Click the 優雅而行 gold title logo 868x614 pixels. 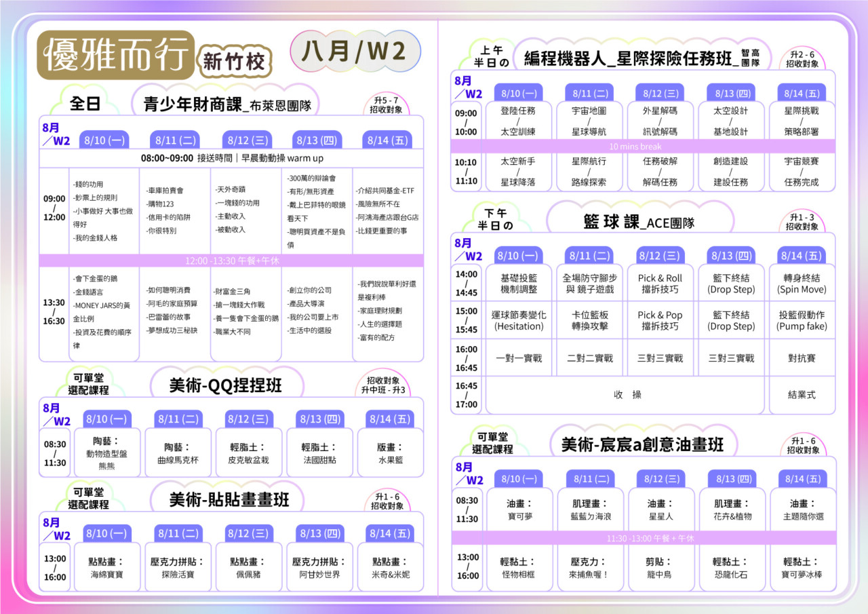tap(113, 54)
